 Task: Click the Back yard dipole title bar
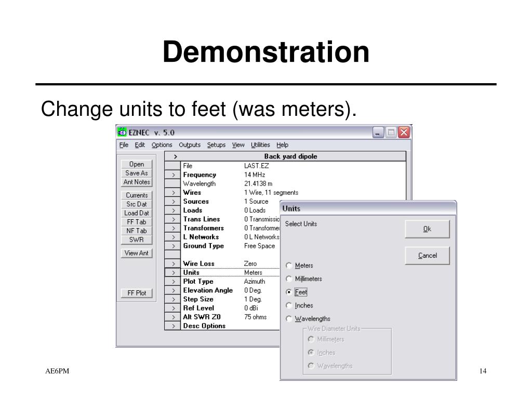coord(290,156)
